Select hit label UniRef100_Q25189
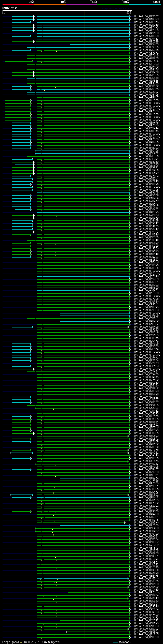 point(146,442)
